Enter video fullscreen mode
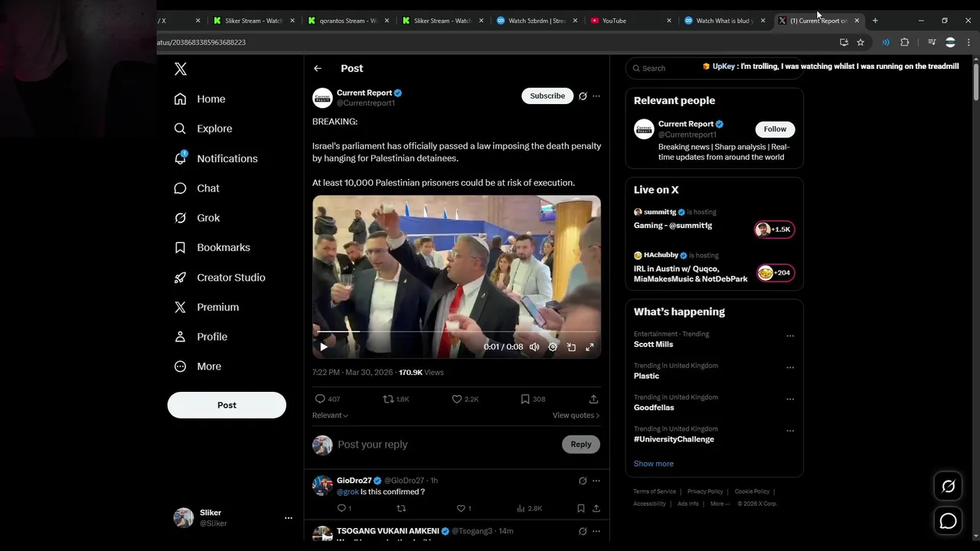Screen dimensions: 980x551 pos(590,347)
